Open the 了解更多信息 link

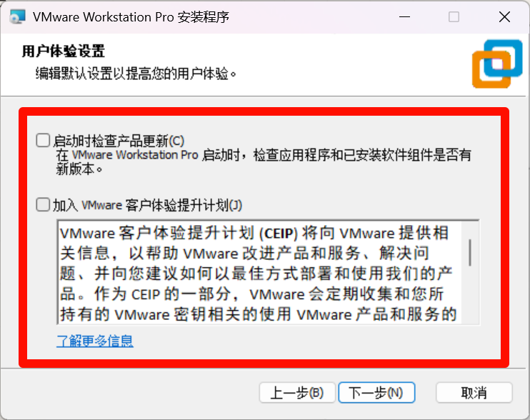95,341
